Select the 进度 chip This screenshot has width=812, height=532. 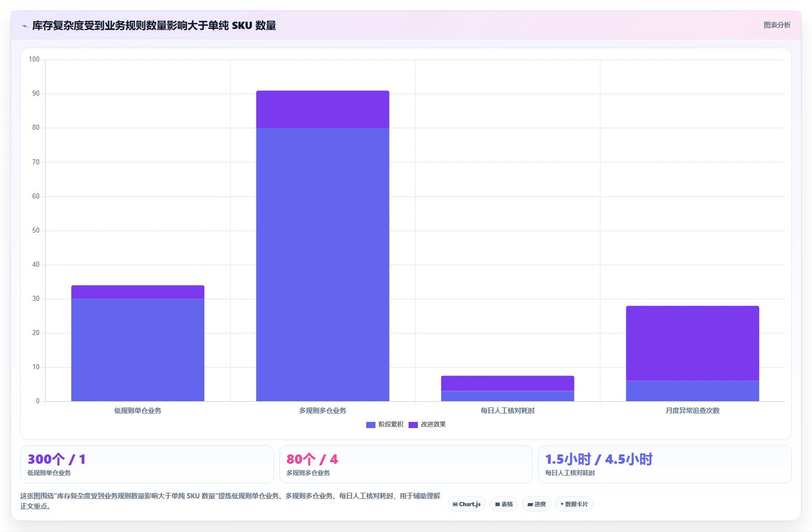click(536, 504)
